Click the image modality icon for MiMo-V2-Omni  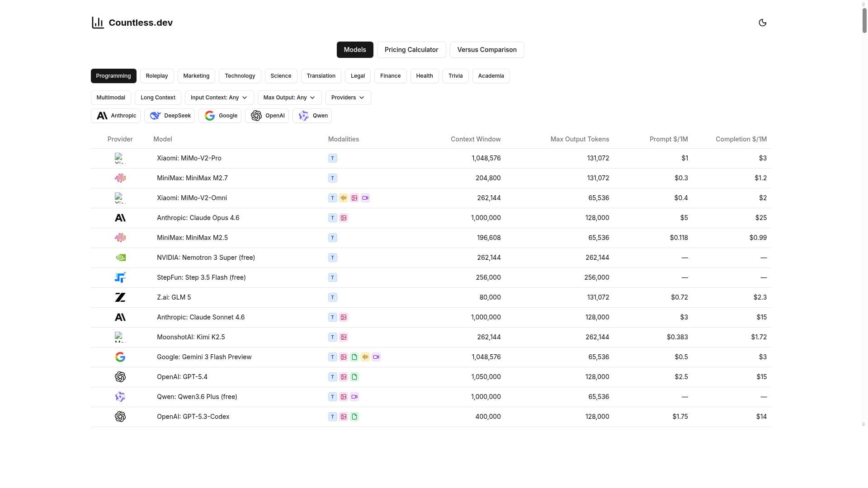click(354, 198)
